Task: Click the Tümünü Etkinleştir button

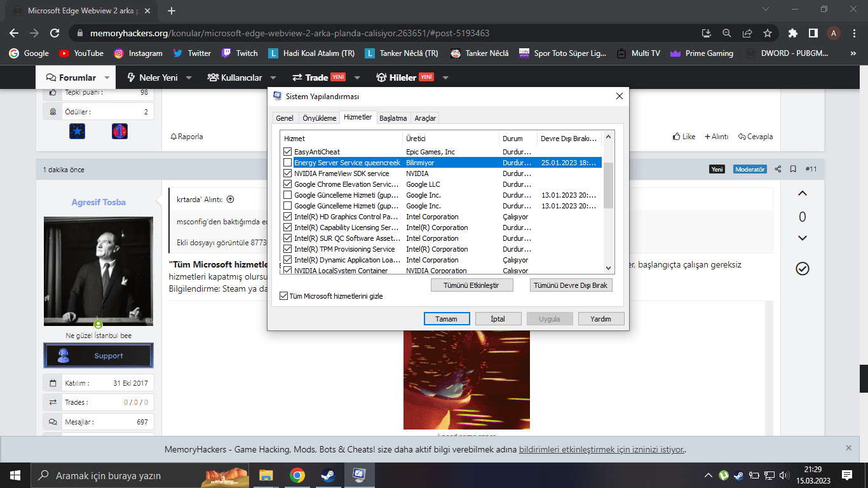Action: pos(472,285)
